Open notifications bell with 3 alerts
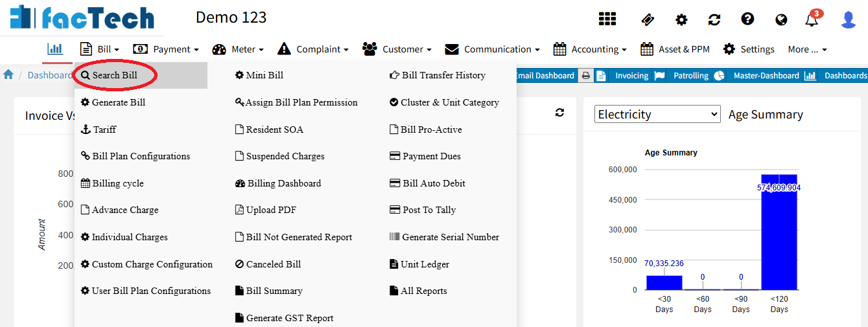This screenshot has width=868, height=327. (812, 19)
